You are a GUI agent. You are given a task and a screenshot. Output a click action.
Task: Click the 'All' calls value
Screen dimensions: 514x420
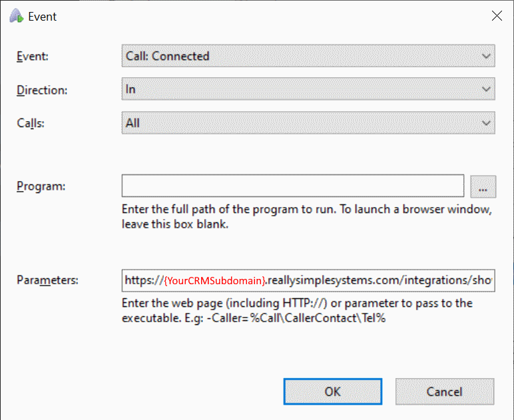132,123
